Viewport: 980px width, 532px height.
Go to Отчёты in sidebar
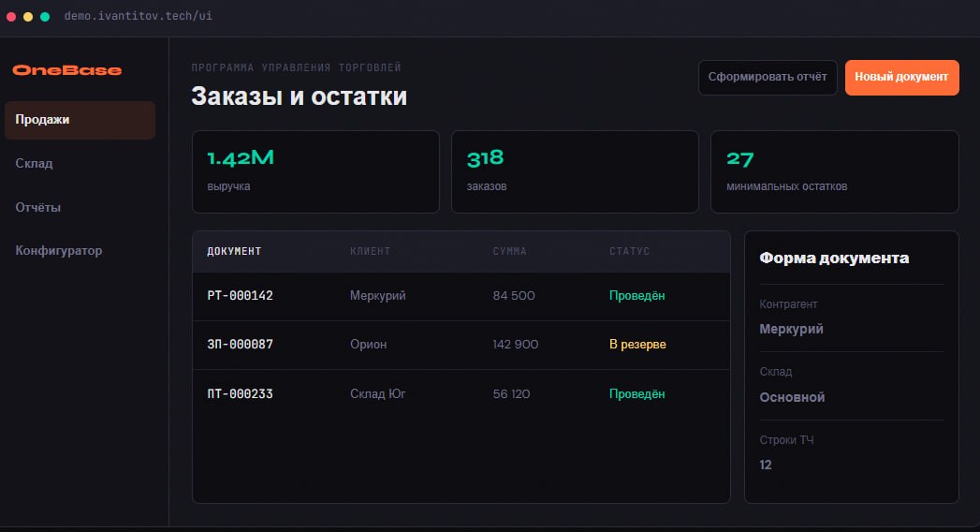[80, 207]
